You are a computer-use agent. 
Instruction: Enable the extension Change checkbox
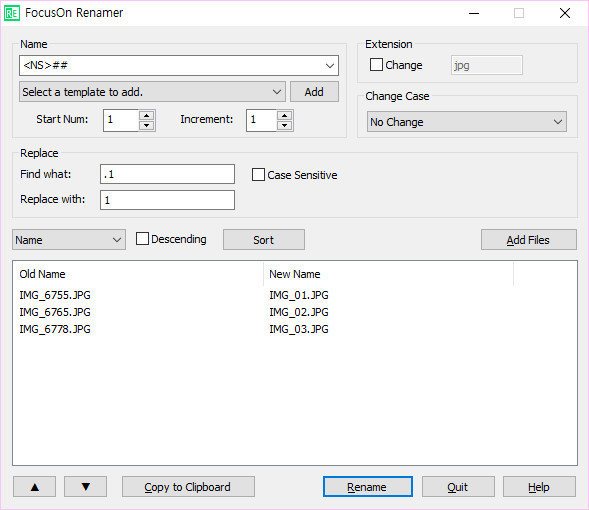pos(376,65)
